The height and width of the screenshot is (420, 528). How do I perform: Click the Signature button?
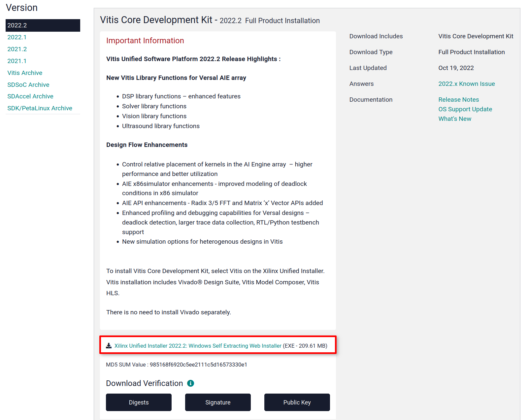(x=218, y=402)
